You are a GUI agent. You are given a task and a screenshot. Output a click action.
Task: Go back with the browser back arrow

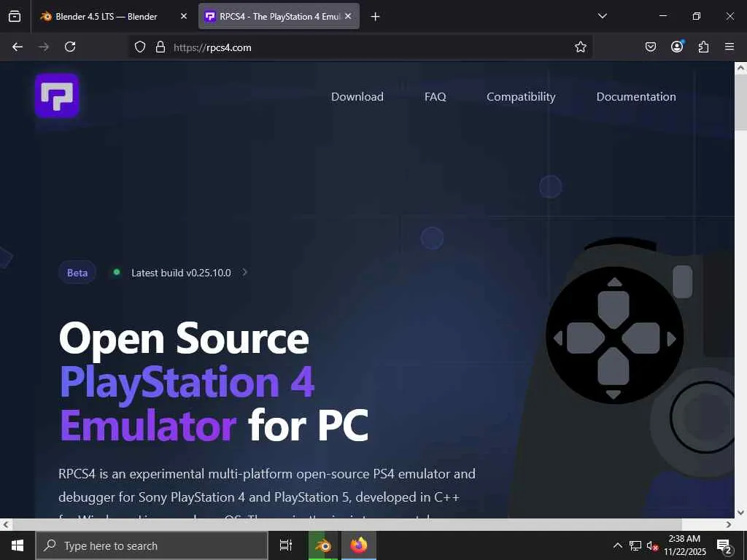coord(18,47)
